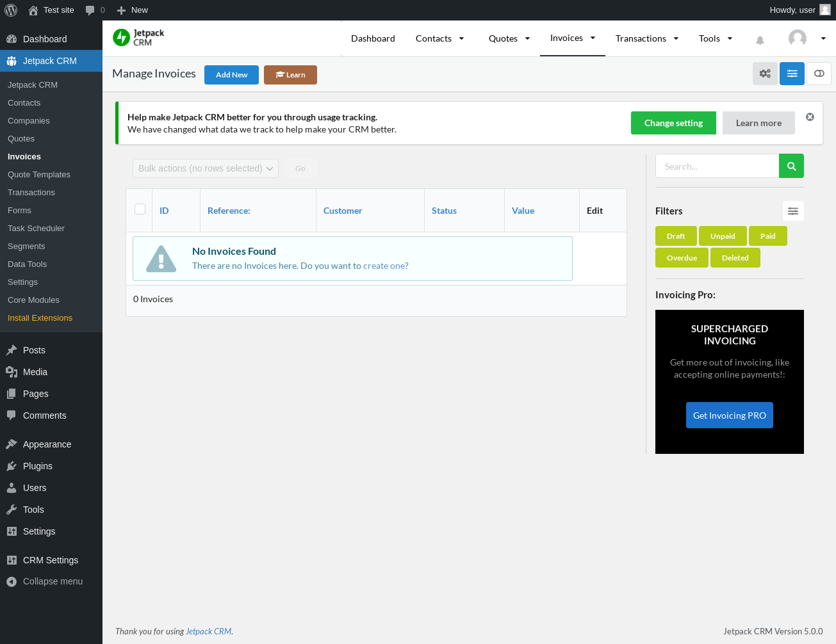Open the notifications bell icon
836x644 pixels.
tap(760, 40)
